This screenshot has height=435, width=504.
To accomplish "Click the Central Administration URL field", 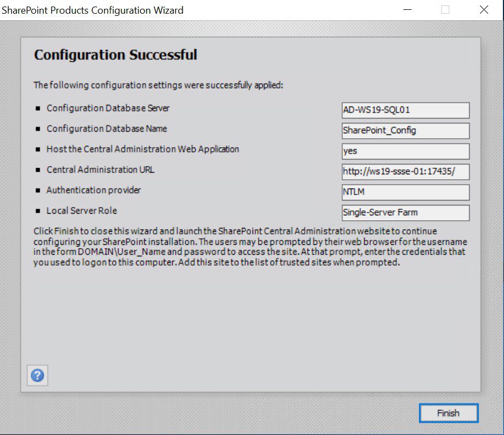I will point(405,172).
